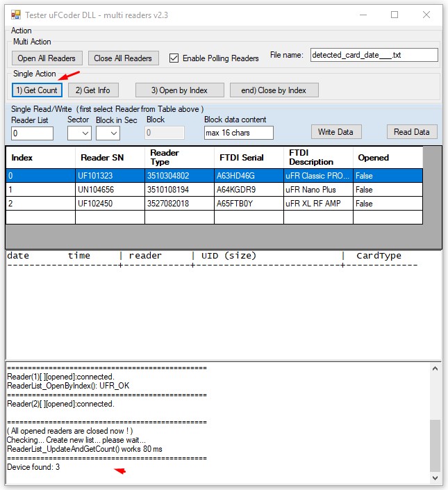Click the Block data content field
Viewport: 448px width, 490px height.
(x=239, y=133)
